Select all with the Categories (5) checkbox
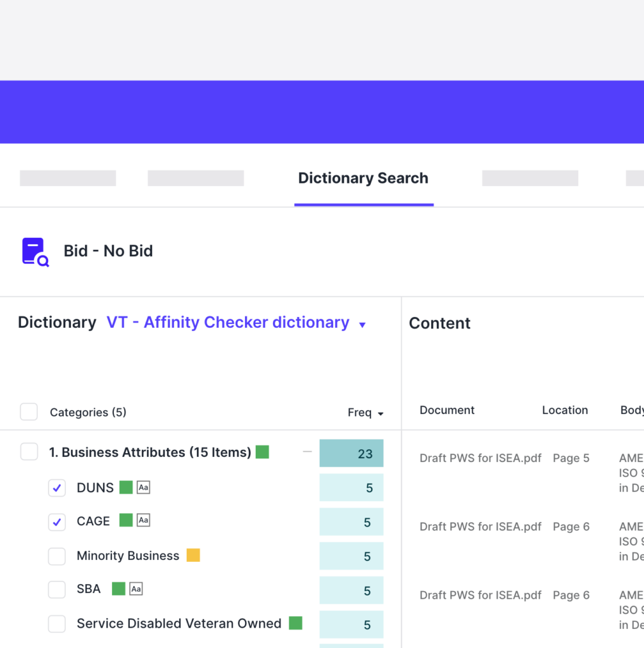 (29, 413)
